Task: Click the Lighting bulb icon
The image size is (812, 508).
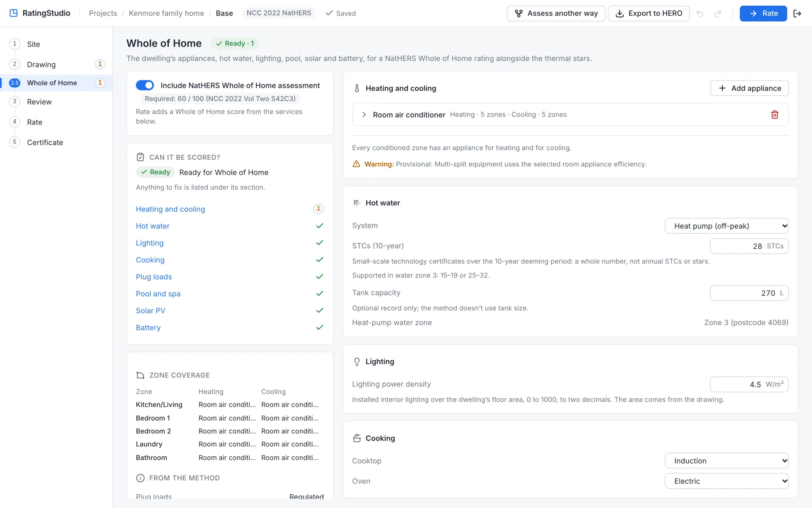Action: click(357, 362)
